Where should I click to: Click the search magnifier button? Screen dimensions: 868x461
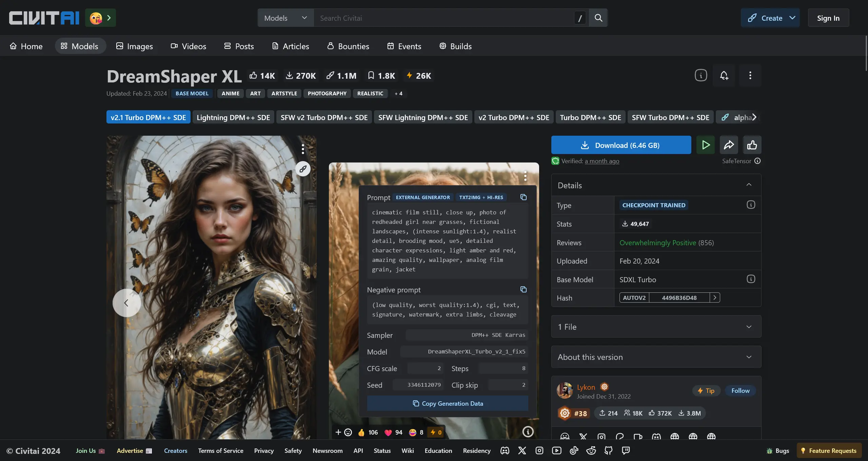pyautogui.click(x=598, y=18)
